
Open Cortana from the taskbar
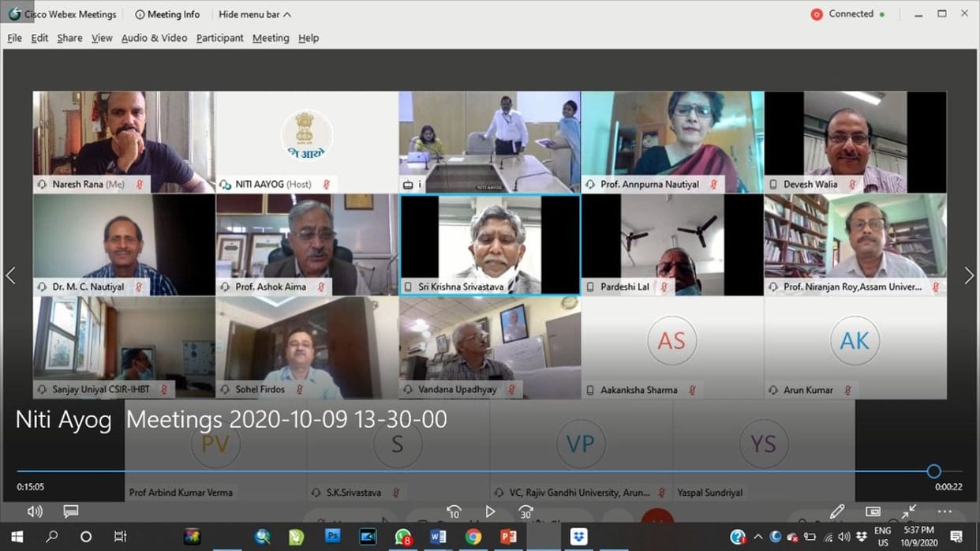point(86,537)
